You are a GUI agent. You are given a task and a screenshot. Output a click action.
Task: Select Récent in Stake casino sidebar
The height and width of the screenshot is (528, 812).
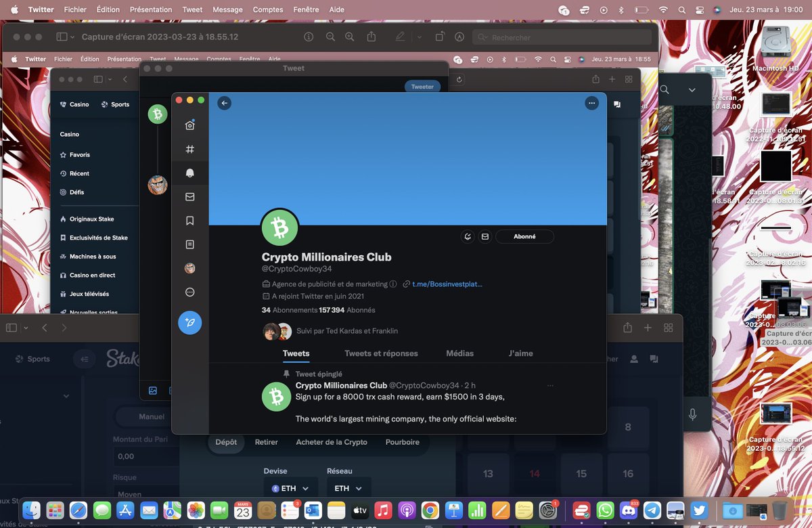coord(74,173)
